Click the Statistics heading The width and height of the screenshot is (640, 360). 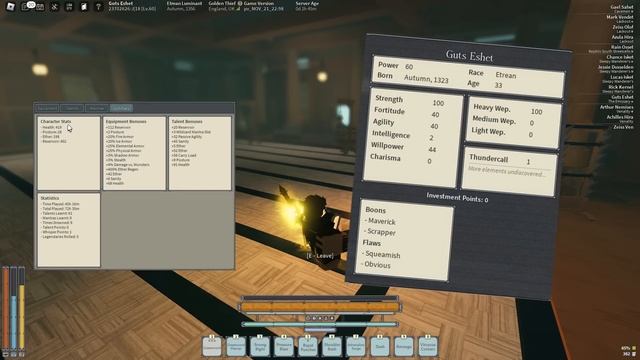tap(50, 198)
